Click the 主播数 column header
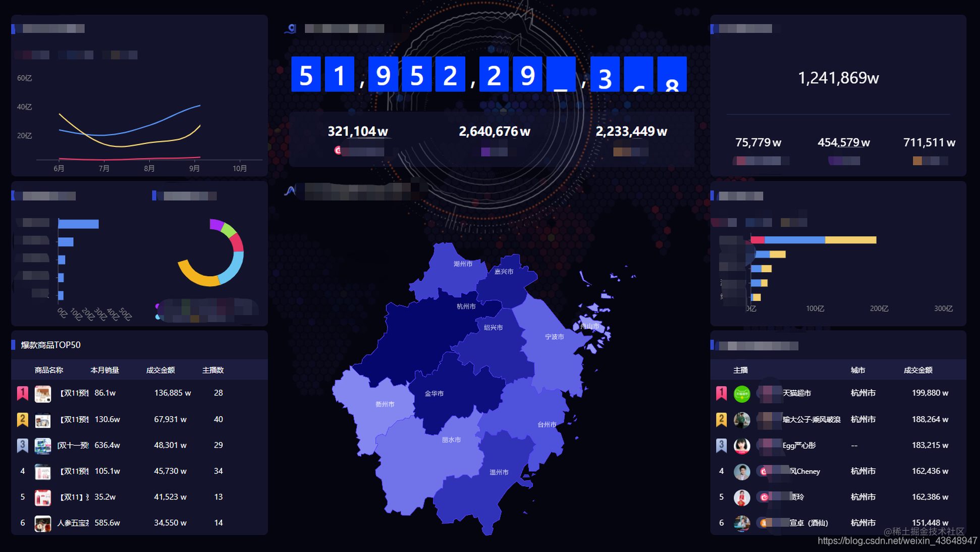Viewport: 980px width, 552px height. [212, 370]
